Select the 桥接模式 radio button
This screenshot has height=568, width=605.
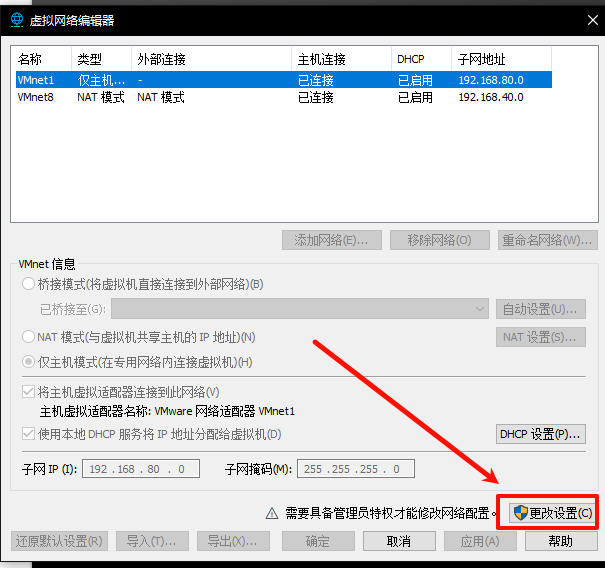pos(29,284)
